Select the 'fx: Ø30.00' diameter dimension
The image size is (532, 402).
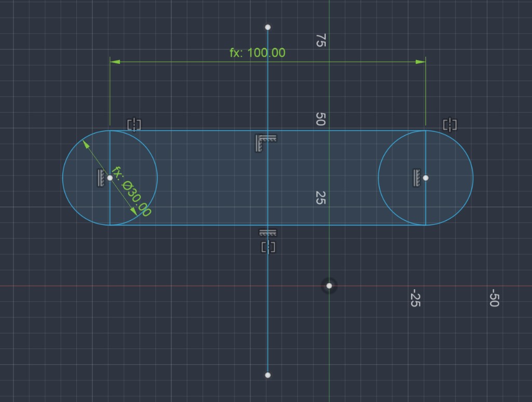click(x=131, y=191)
